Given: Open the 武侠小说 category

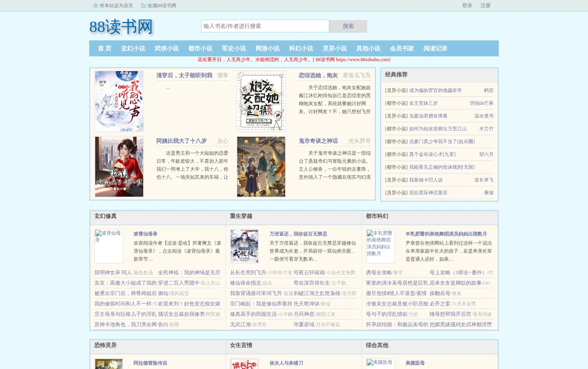Looking at the screenshot, I should tap(167, 48).
